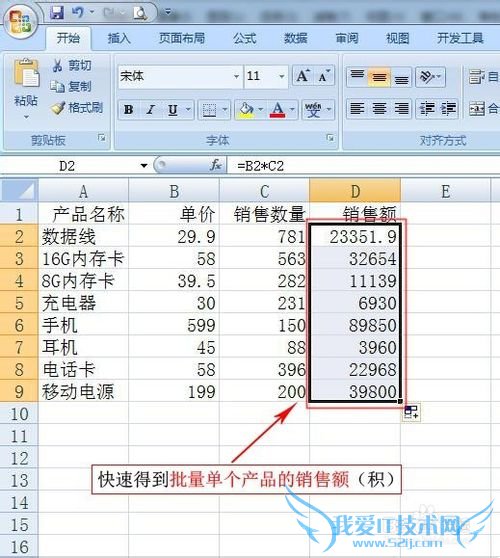Open the 字体 dialog launcher
Viewport: 500px width, 558px height.
click(x=330, y=138)
